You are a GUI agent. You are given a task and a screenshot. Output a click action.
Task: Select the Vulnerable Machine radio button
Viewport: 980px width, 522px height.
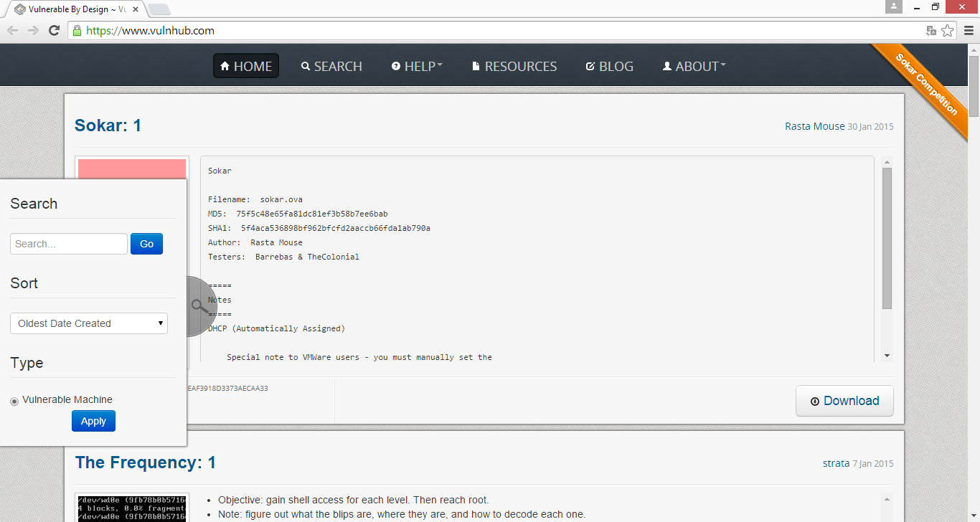click(x=14, y=401)
